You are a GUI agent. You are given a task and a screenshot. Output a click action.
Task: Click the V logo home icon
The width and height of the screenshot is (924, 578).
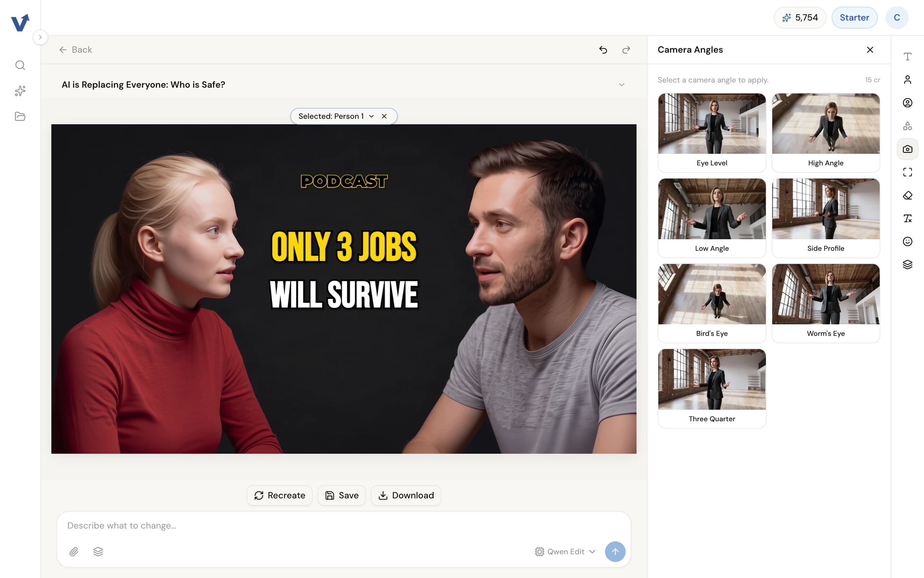point(20,23)
